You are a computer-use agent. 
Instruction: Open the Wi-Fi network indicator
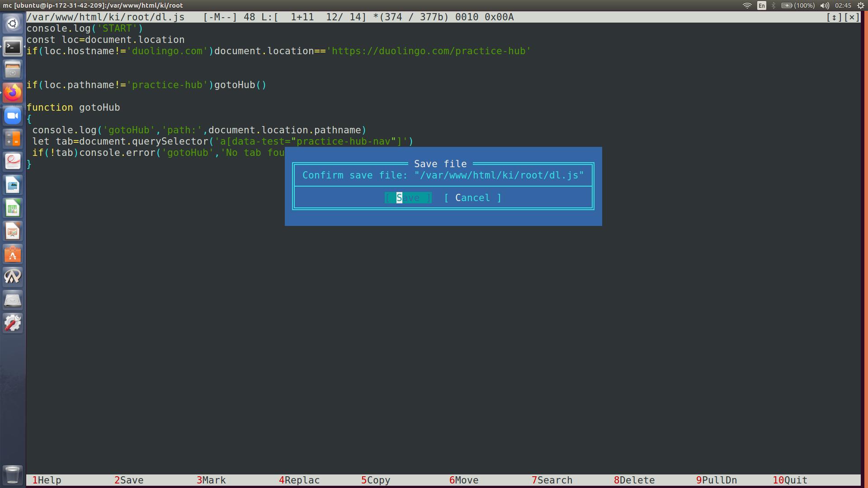747,5
